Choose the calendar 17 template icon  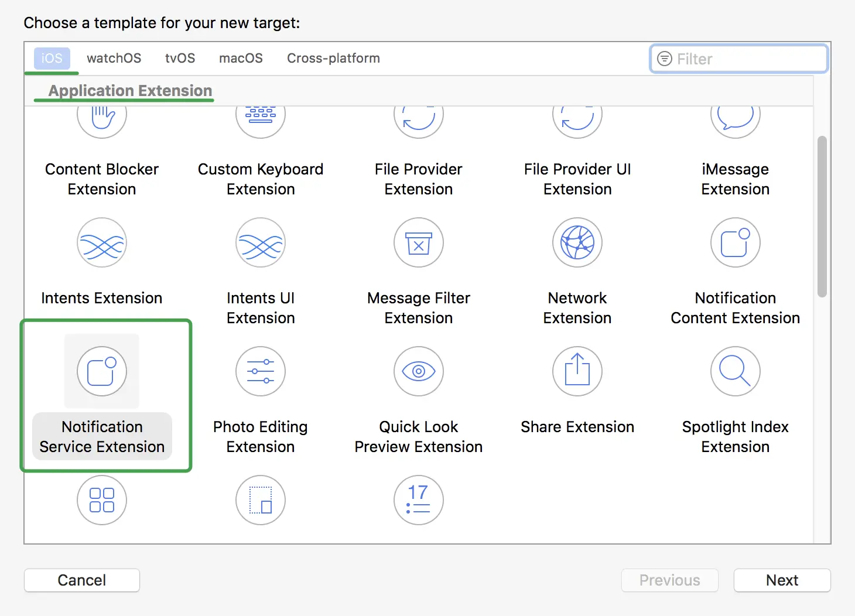click(x=419, y=500)
